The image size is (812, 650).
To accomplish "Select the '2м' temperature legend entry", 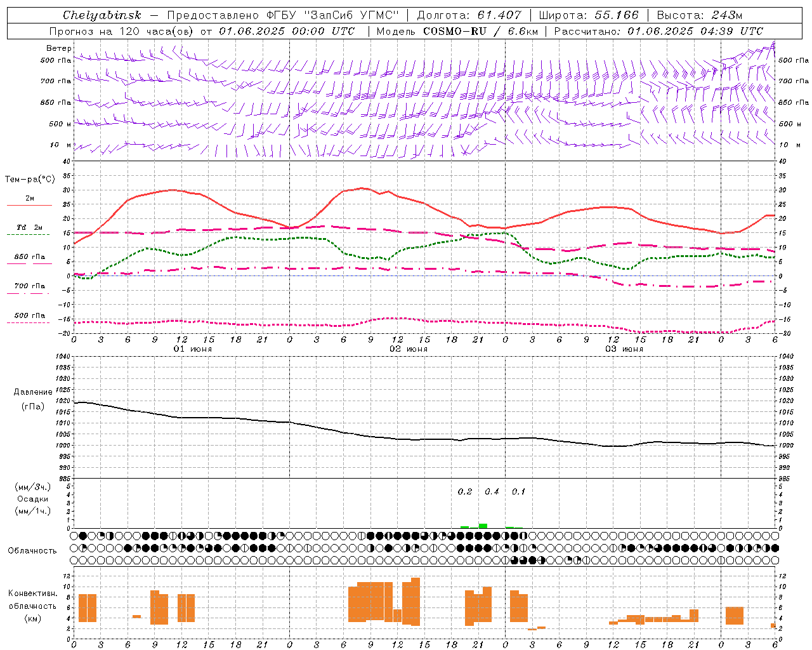I will point(30,199).
